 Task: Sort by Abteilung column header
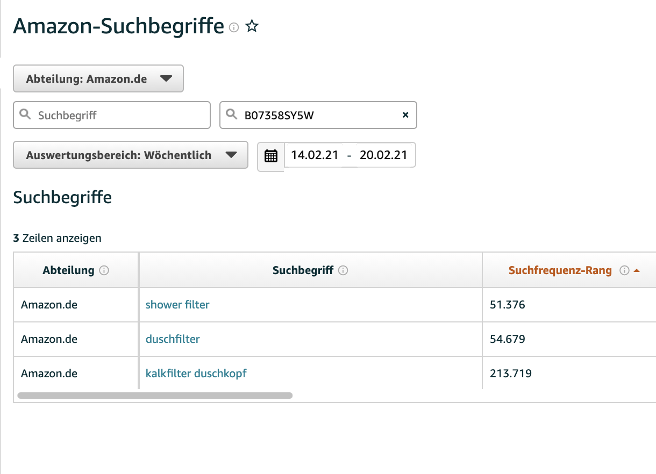[68, 270]
